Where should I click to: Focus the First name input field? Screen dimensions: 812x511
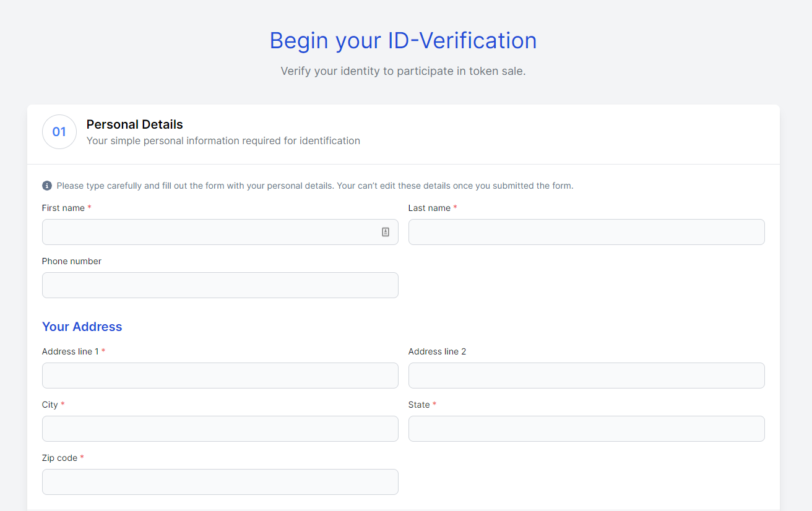210,232
